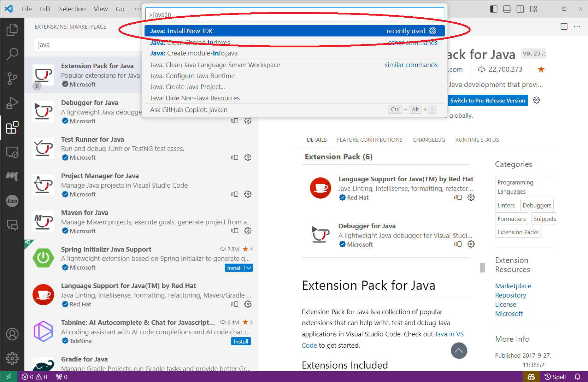The height and width of the screenshot is (382, 588).
Task: Configure keybinding gear for Install New JDK
Action: [433, 31]
